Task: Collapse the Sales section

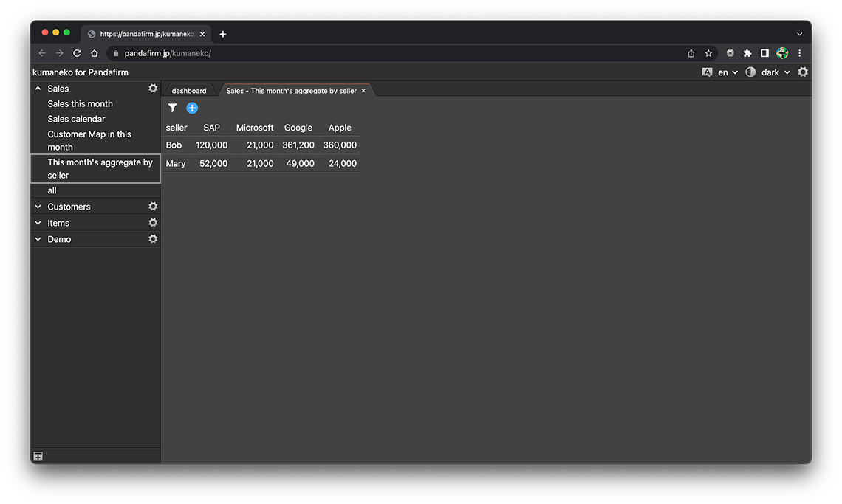Action: coord(38,89)
